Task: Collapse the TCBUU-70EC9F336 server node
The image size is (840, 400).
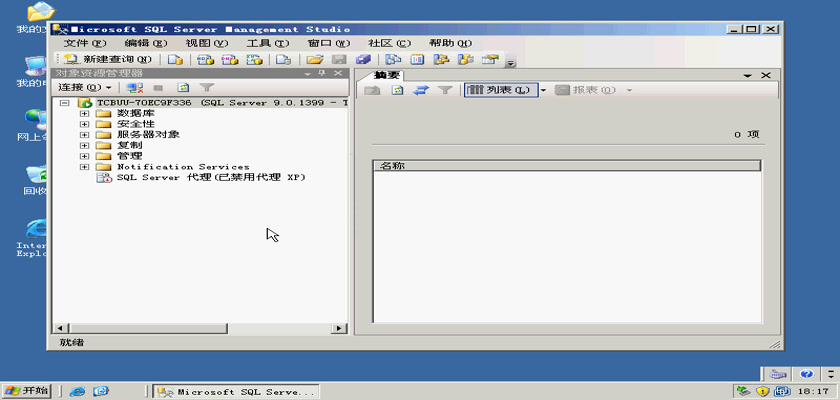Action: point(65,103)
